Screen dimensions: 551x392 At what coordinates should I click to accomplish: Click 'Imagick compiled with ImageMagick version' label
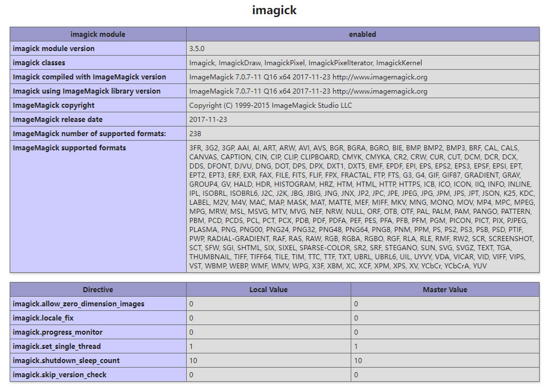coord(90,77)
